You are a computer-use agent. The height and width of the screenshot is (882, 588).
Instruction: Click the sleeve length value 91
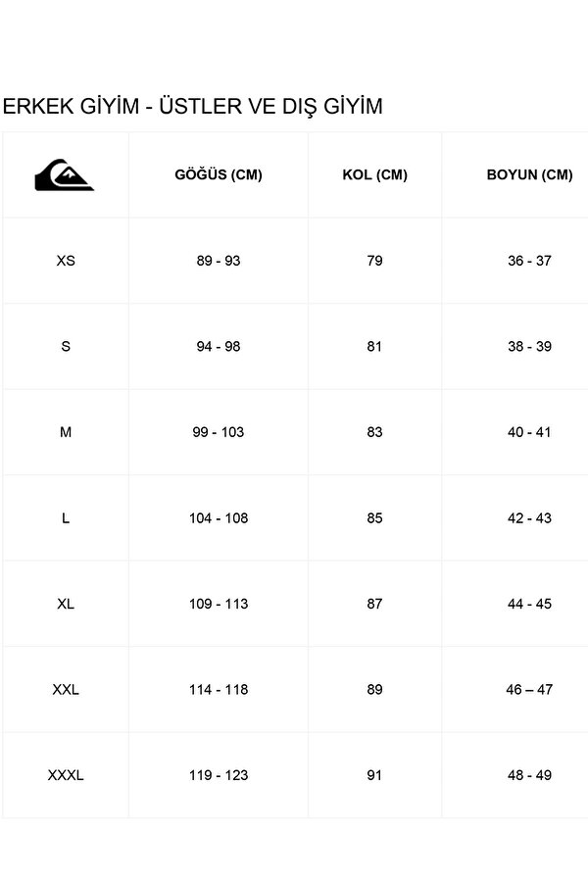(374, 775)
